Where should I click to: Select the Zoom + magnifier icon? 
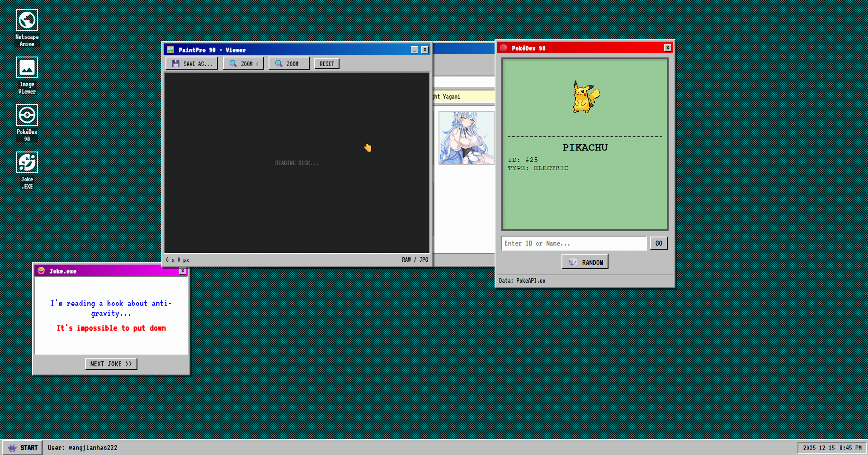pyautogui.click(x=233, y=63)
